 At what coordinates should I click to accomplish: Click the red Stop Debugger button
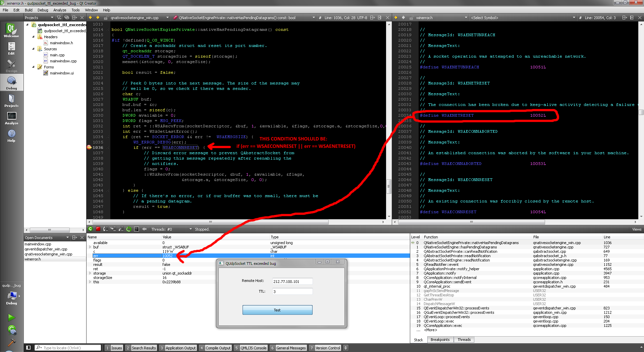click(x=98, y=229)
